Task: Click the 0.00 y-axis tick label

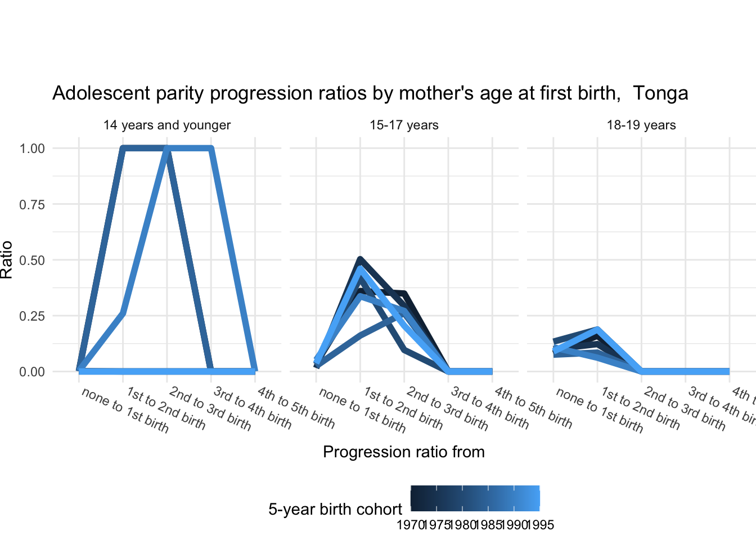Action: pos(31,371)
